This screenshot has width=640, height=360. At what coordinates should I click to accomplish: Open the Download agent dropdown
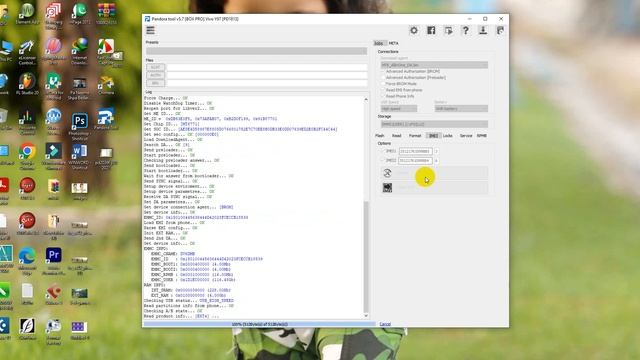point(434,65)
